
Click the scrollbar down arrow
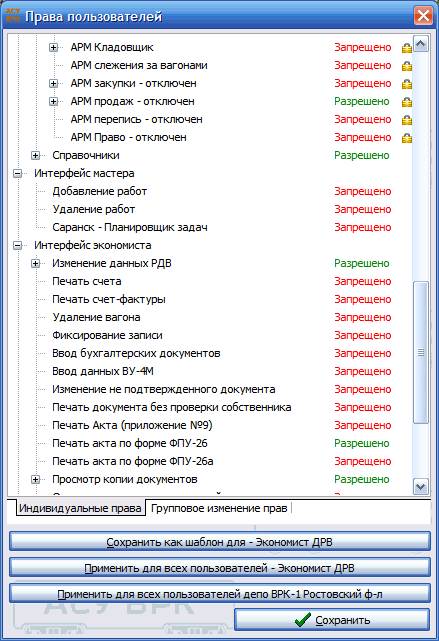pyautogui.click(x=421, y=486)
